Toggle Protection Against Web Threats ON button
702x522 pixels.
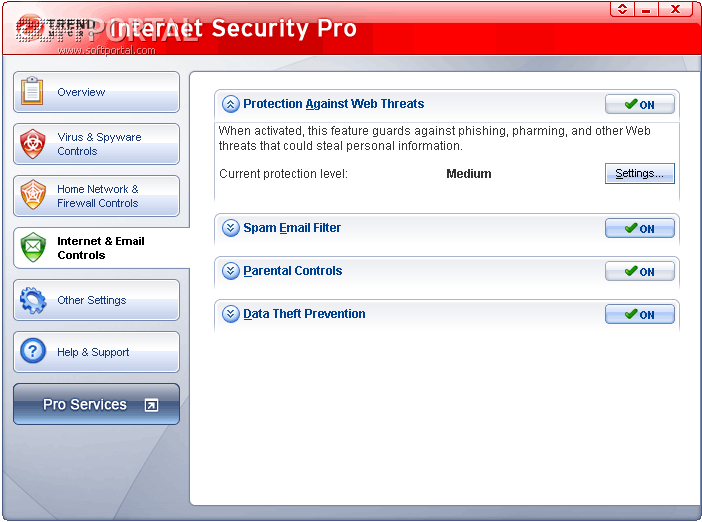pos(639,104)
